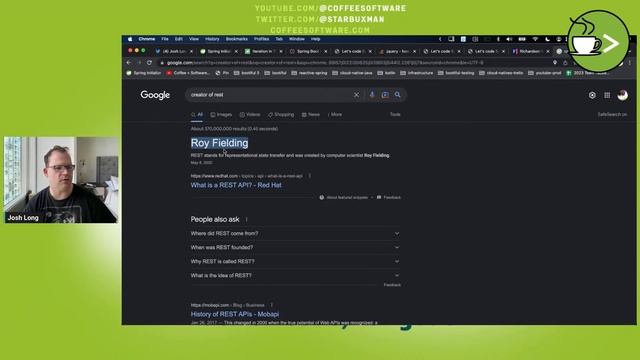Click the Wi-Fi status icon in menu bar
640x360 pixels.
535,39
